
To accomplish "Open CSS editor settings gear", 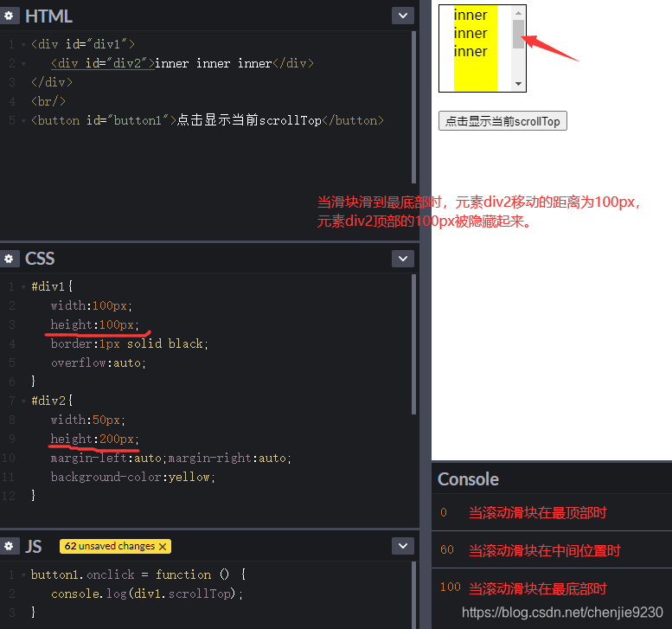I will [9, 259].
